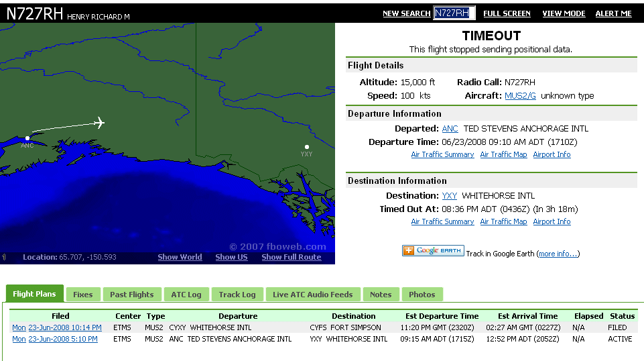Click the ANC airport dot on map
The height and width of the screenshot is (361, 644).
click(x=27, y=138)
